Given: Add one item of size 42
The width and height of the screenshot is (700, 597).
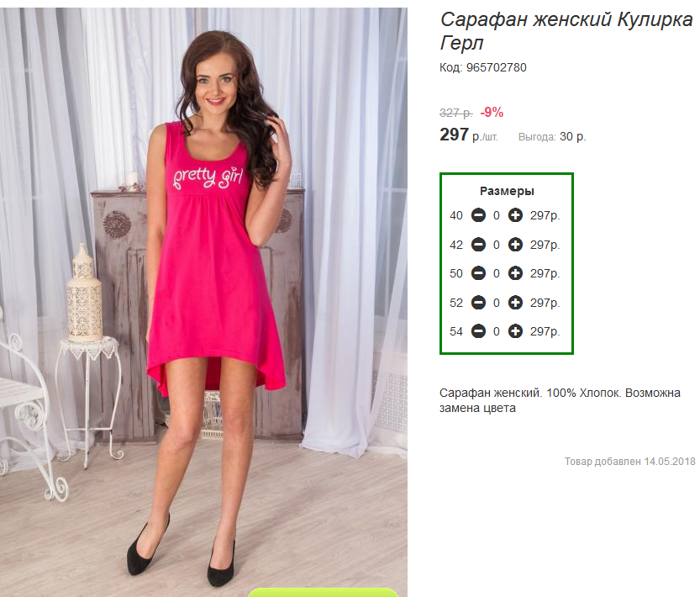Looking at the screenshot, I should [515, 245].
